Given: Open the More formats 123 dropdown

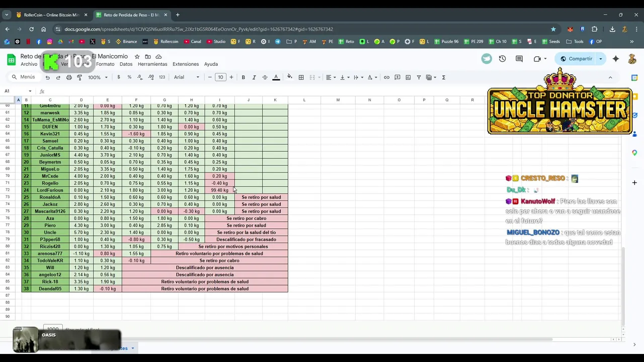Looking at the screenshot, I should [x=162, y=77].
